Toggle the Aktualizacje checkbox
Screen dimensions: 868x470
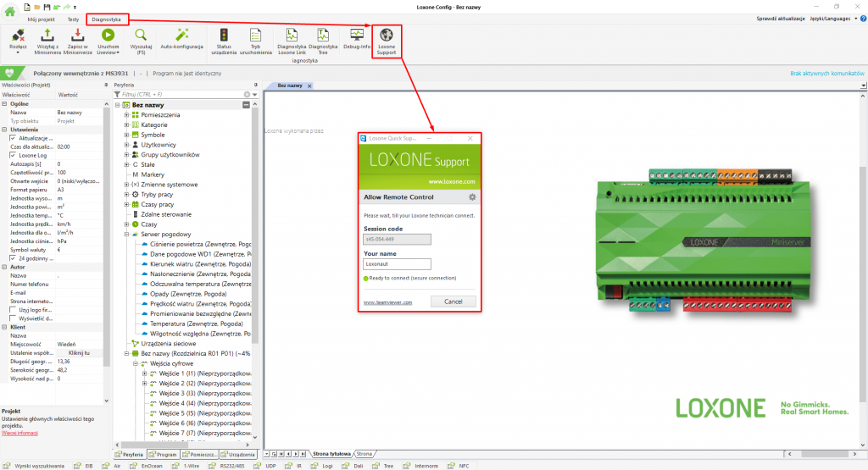12,138
